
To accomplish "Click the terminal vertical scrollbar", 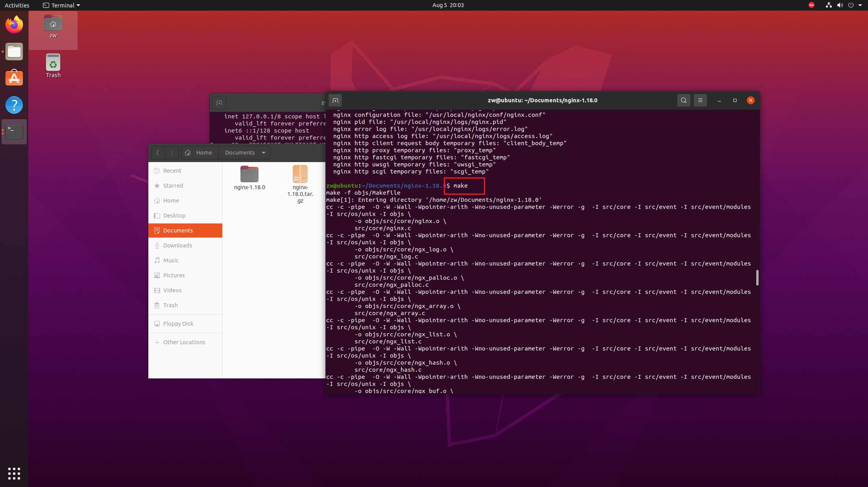I will (757, 278).
